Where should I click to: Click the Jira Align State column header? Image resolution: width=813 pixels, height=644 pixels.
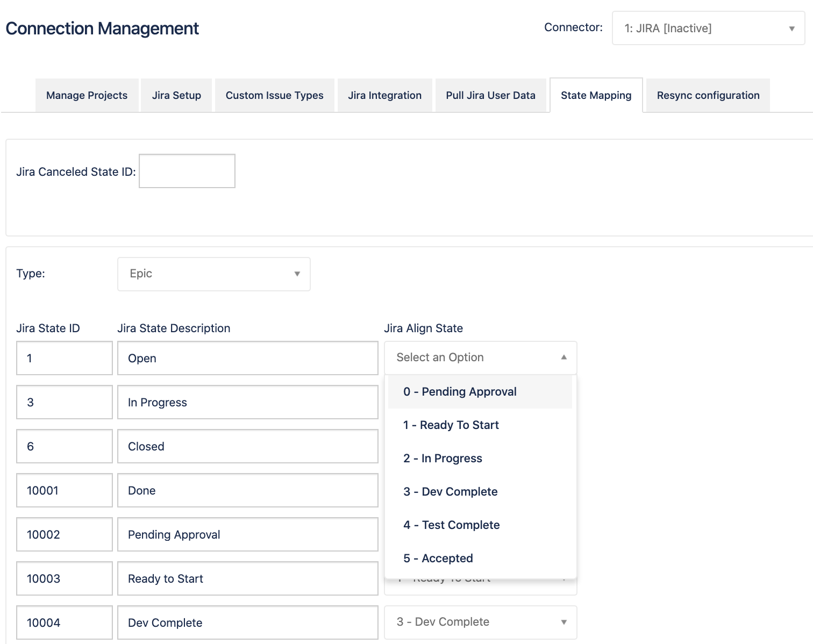point(424,328)
